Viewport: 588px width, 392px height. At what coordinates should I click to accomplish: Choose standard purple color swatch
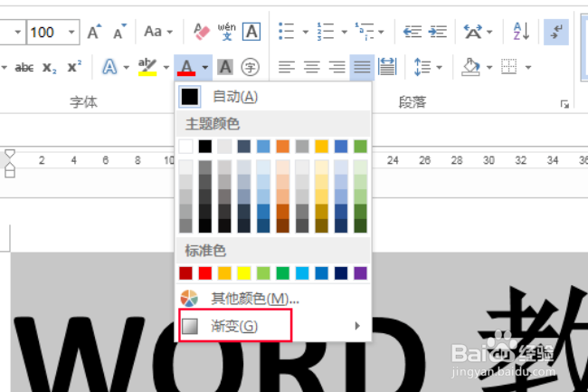point(360,273)
